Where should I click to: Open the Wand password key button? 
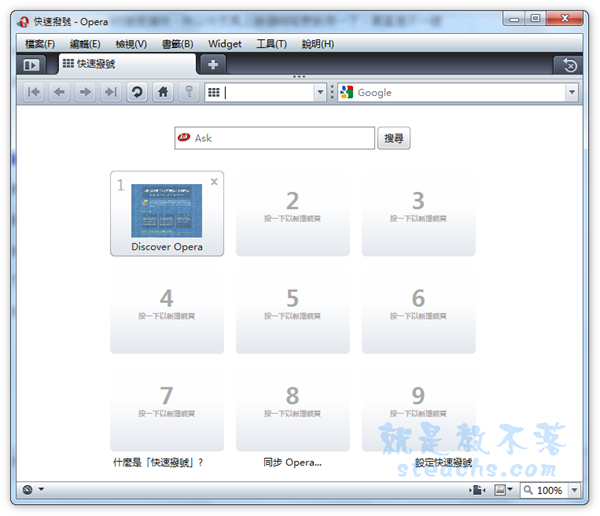click(x=189, y=92)
